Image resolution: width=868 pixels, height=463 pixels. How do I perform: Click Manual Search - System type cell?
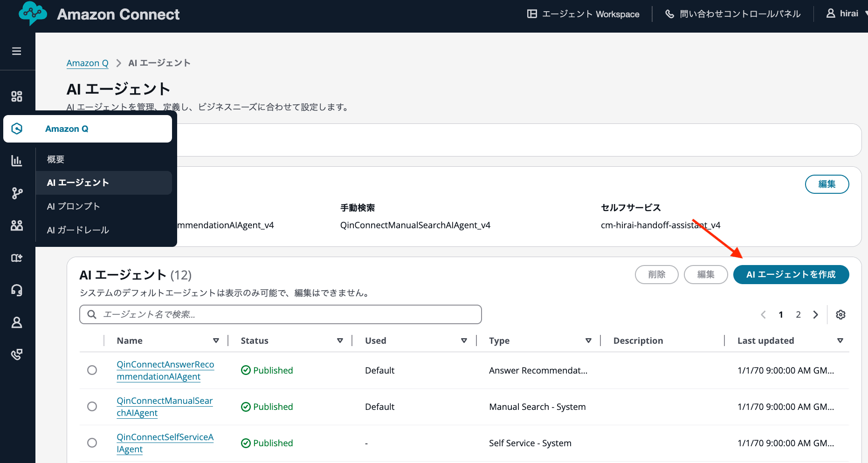point(537,407)
